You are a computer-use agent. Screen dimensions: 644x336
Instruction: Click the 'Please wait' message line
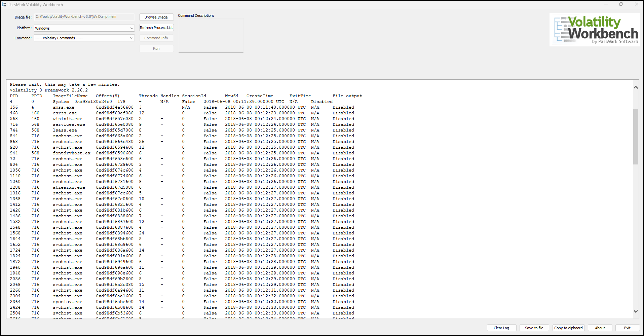coord(65,84)
